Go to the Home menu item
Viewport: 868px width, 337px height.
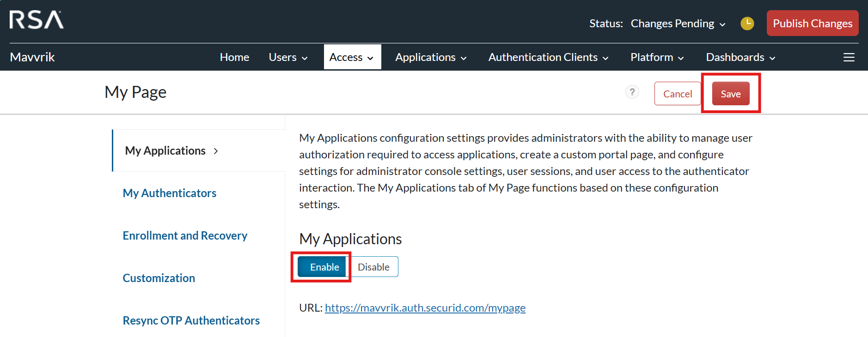pos(234,57)
